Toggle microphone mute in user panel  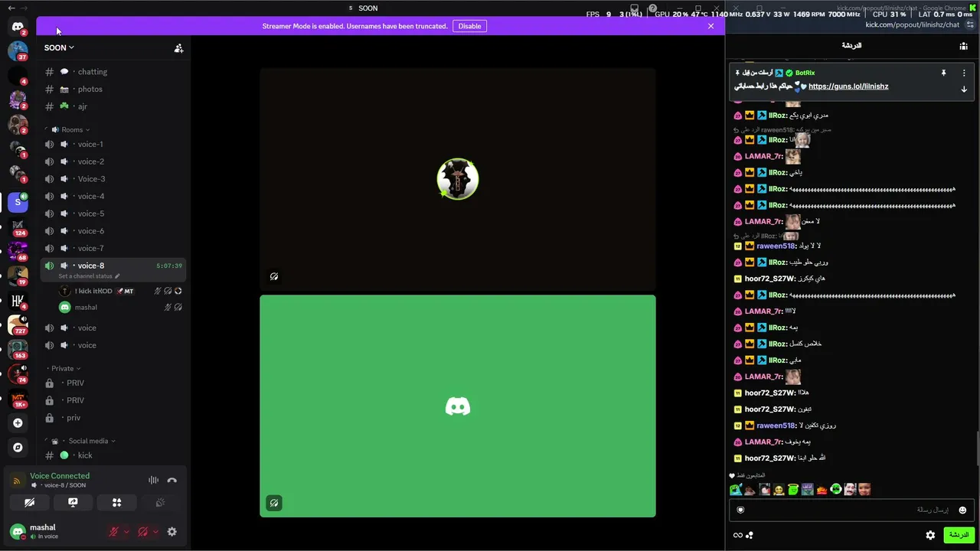tap(113, 532)
